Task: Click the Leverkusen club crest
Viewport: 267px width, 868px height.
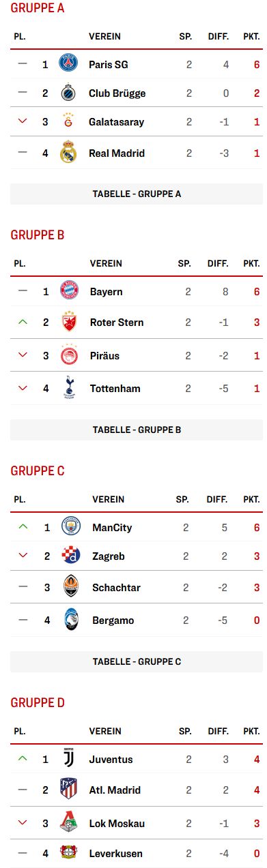Action: pos(68,852)
